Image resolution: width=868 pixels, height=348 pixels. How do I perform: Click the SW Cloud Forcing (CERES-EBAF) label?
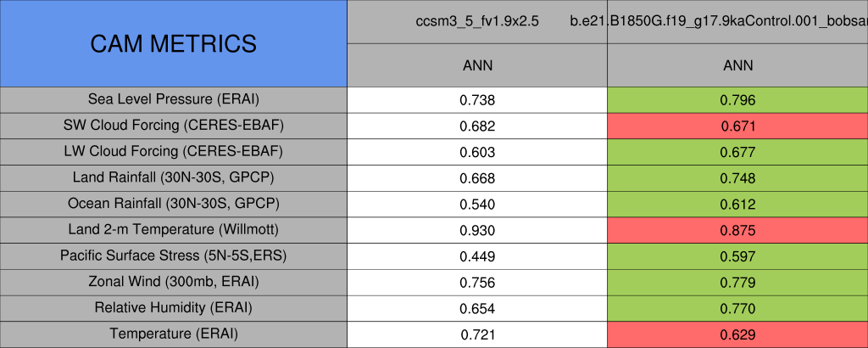(173, 126)
